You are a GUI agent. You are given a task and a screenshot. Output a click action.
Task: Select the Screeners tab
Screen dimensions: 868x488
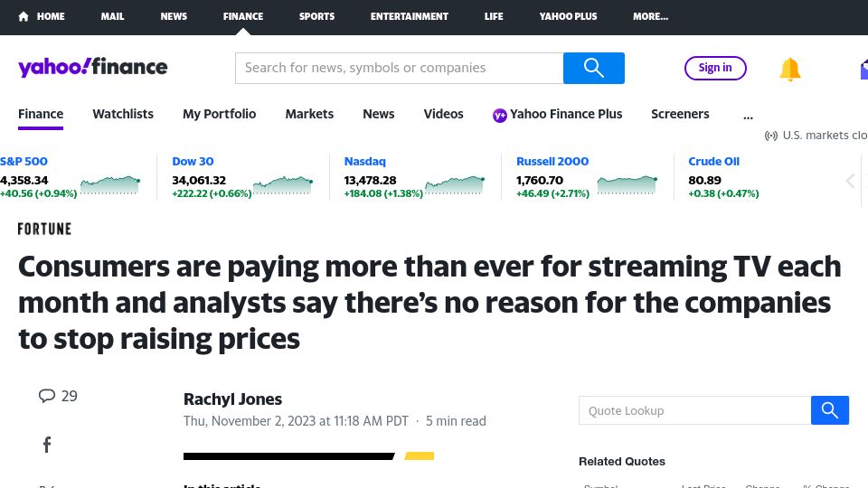coord(680,114)
